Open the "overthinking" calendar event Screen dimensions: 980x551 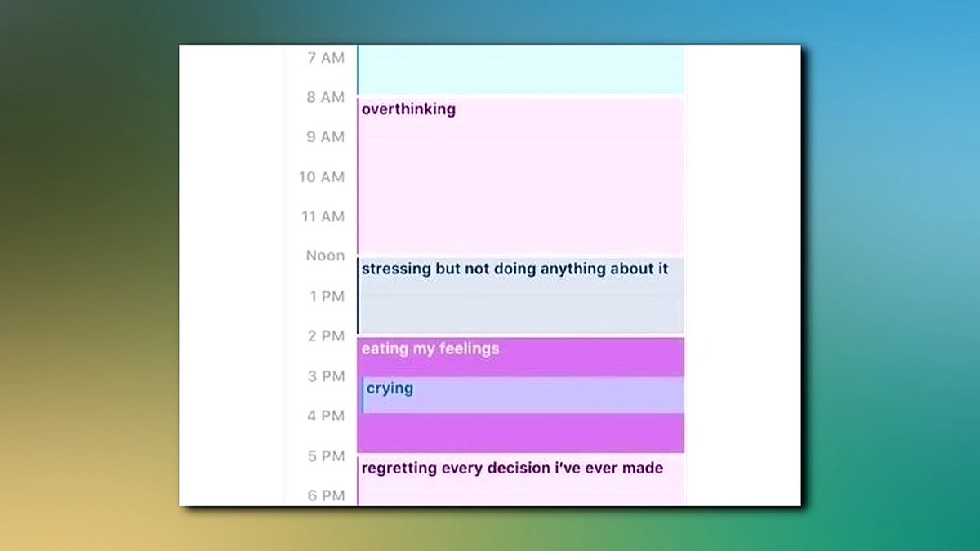click(x=520, y=176)
